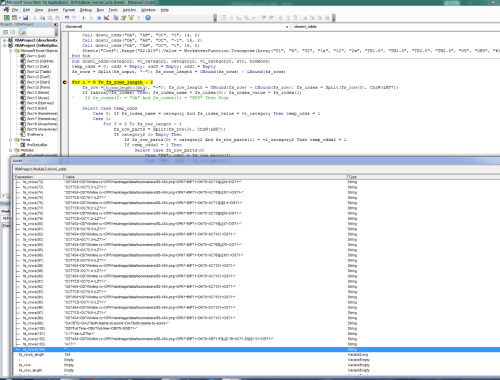This screenshot has height=380, width=500.
Task: Select the fs_rows(100) Full Time row
Action: (x=257, y=328)
